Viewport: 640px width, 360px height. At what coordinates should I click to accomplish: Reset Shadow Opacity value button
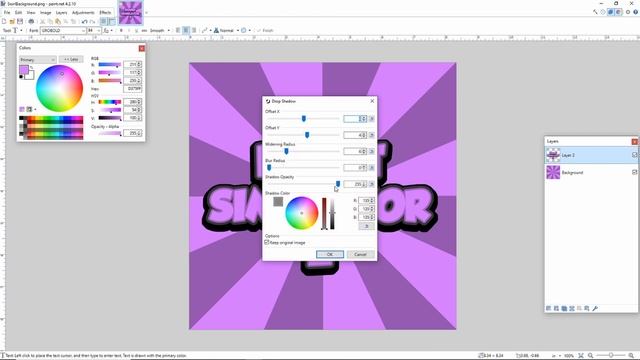point(371,184)
